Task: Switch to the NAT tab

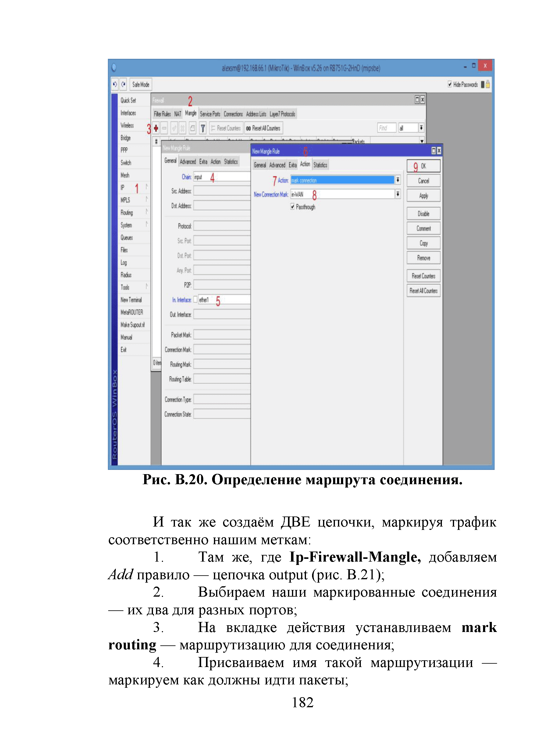Action: pyautogui.click(x=178, y=114)
